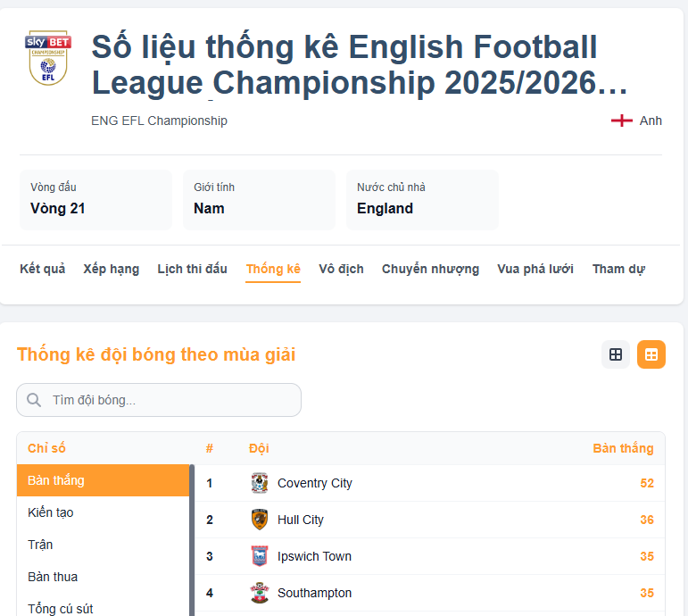This screenshot has height=616, width=688.
Task: Click the search magnifier icon
Action: pos(35,400)
